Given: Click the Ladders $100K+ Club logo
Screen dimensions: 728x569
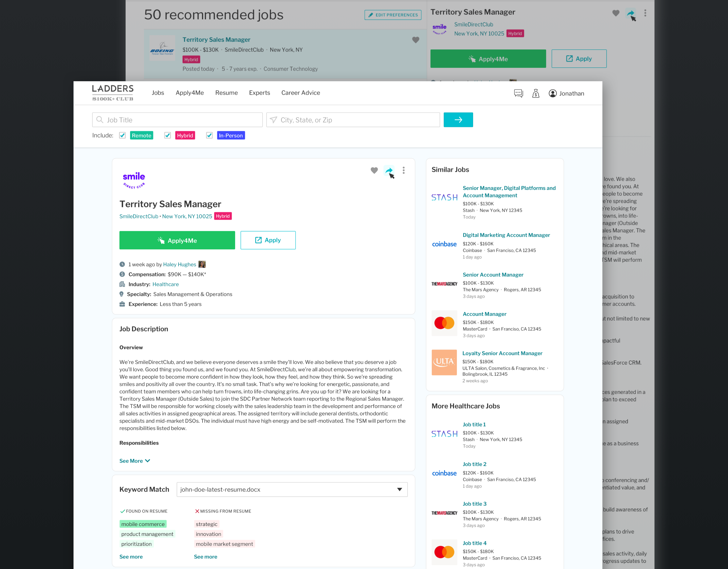Looking at the screenshot, I should pyautogui.click(x=113, y=93).
